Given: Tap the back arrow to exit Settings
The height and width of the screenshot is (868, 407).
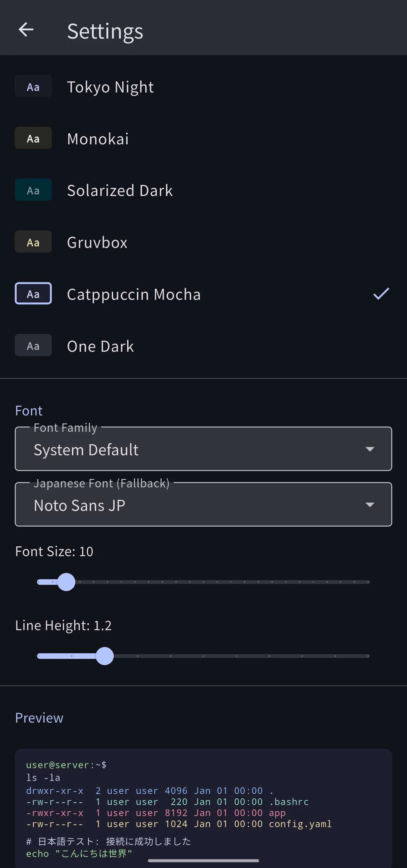Looking at the screenshot, I should 26,30.
